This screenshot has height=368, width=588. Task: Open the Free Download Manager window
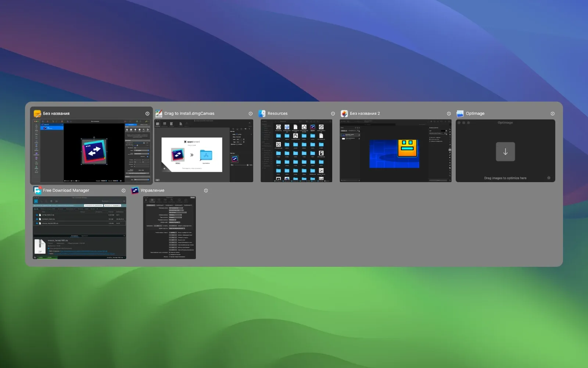pyautogui.click(x=79, y=227)
